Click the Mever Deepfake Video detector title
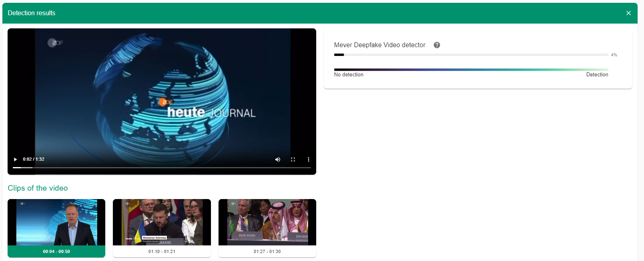This screenshot has height=261, width=644. point(380,45)
